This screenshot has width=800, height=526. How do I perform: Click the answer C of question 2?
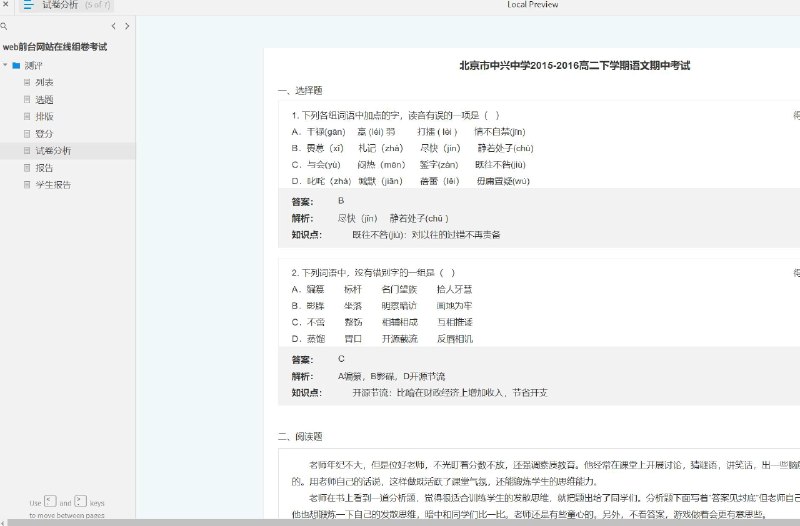341,359
